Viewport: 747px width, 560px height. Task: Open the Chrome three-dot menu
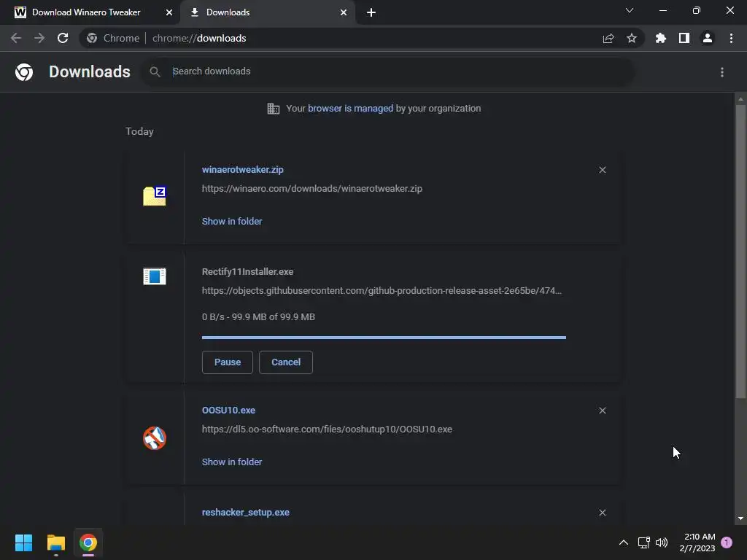pos(731,38)
